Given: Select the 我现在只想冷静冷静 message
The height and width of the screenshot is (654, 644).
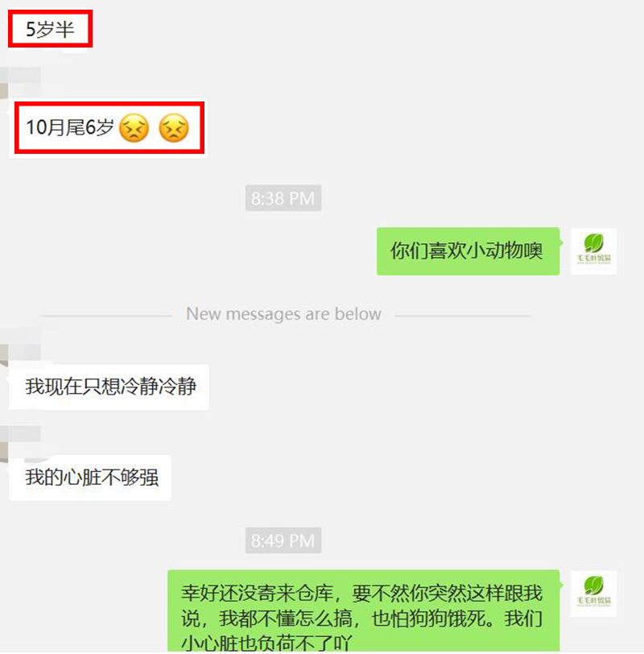Looking at the screenshot, I should pos(109,387).
